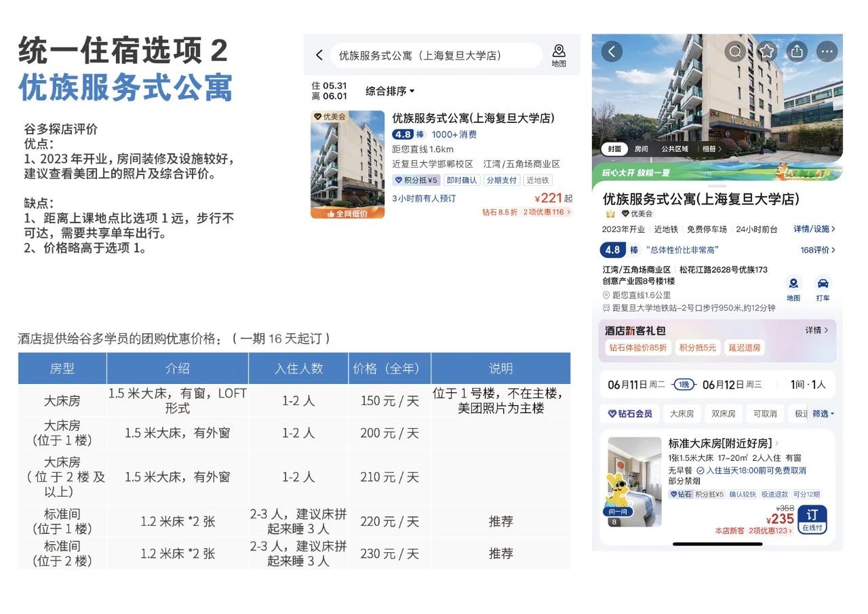
Task: Tap the 订 在线付 booking button
Action: coord(812,520)
